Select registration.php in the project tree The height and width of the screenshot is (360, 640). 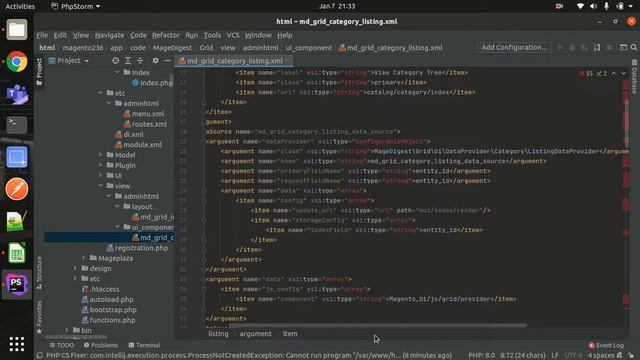[x=137, y=248]
